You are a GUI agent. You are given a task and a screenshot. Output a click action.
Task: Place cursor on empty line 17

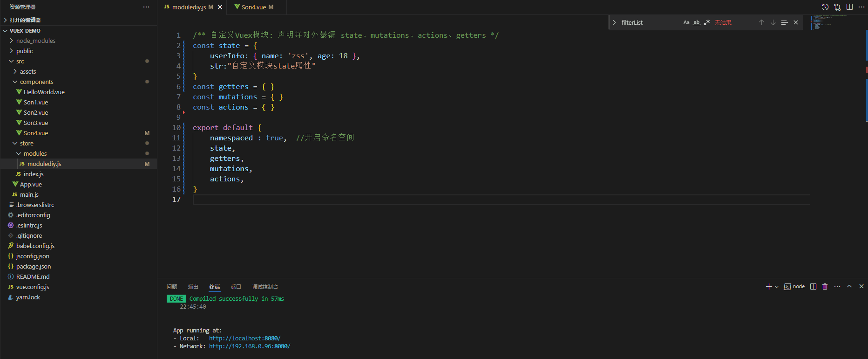click(x=501, y=200)
